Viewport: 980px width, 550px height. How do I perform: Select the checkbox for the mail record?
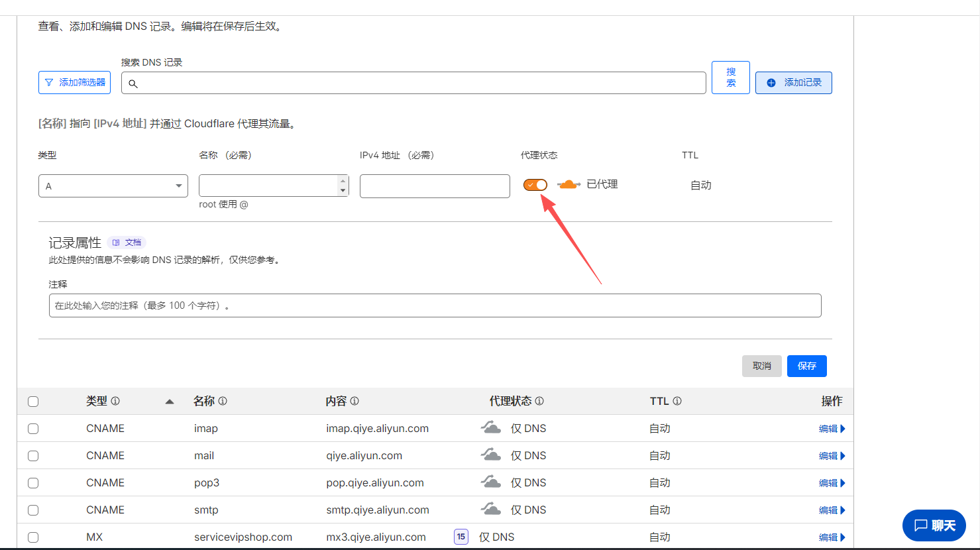(x=33, y=456)
